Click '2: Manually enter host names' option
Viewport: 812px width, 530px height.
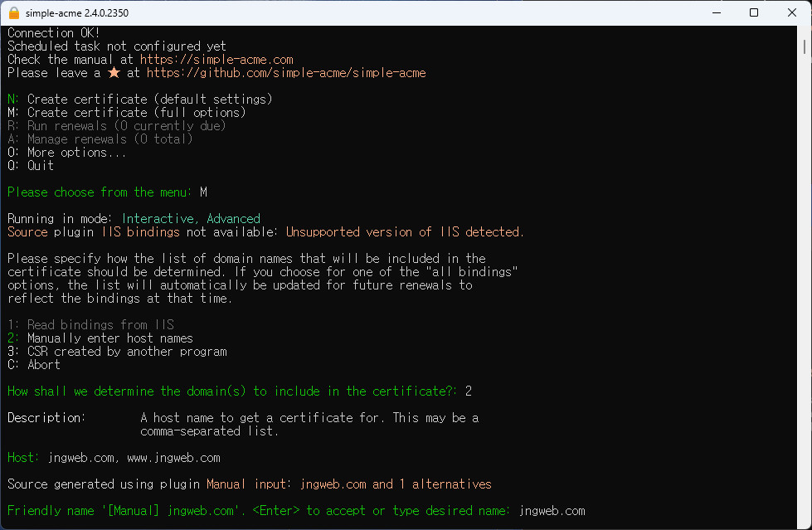[100, 338]
